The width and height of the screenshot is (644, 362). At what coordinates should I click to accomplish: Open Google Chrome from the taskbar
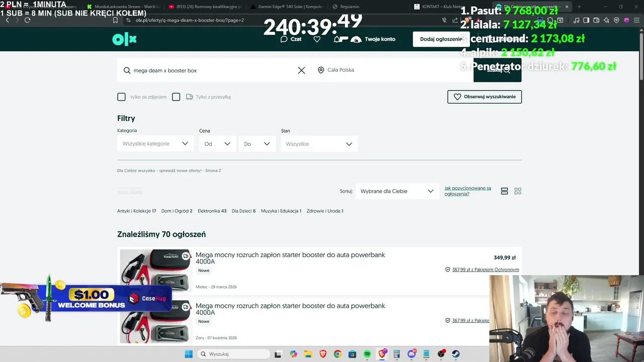[338, 354]
